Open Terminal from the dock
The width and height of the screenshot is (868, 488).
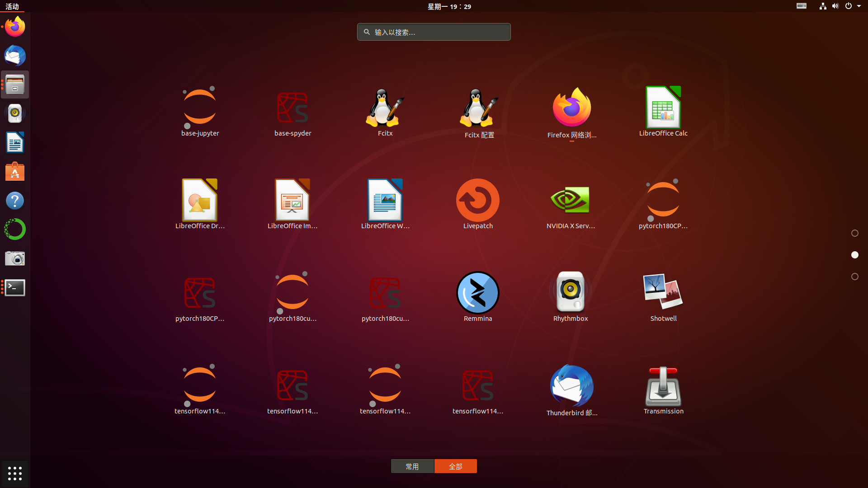pos(15,287)
